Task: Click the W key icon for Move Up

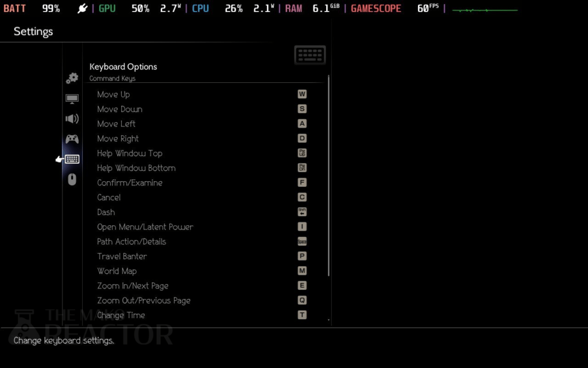Action: 302,94
